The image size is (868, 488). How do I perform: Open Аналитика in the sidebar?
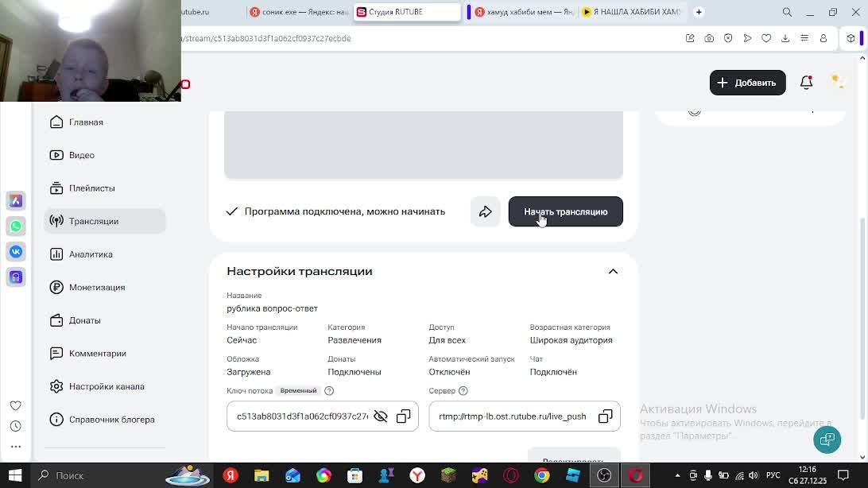105,254
